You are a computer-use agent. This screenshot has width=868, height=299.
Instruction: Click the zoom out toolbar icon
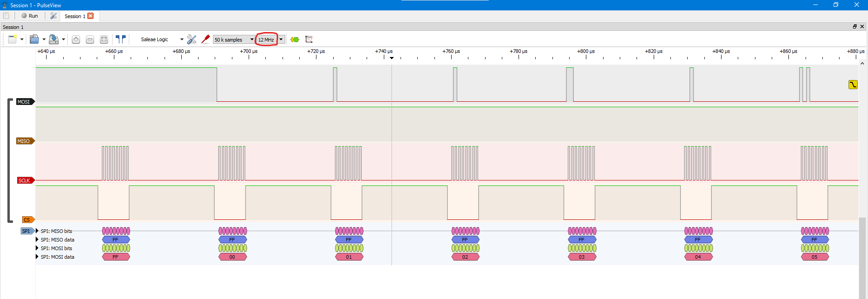(90, 40)
